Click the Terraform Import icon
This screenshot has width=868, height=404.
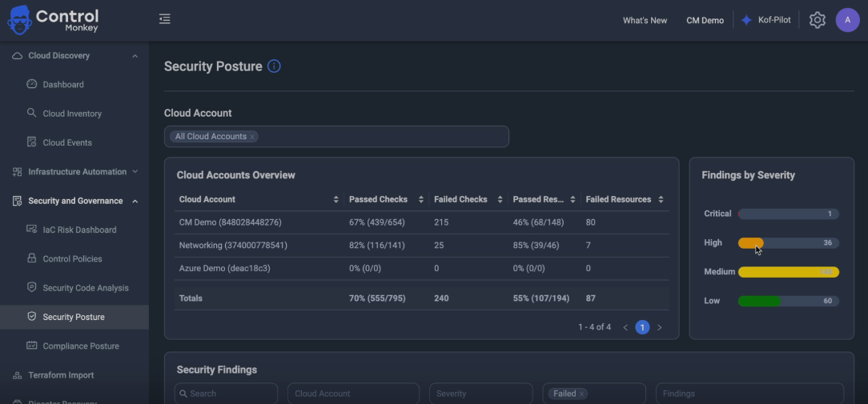click(17, 375)
